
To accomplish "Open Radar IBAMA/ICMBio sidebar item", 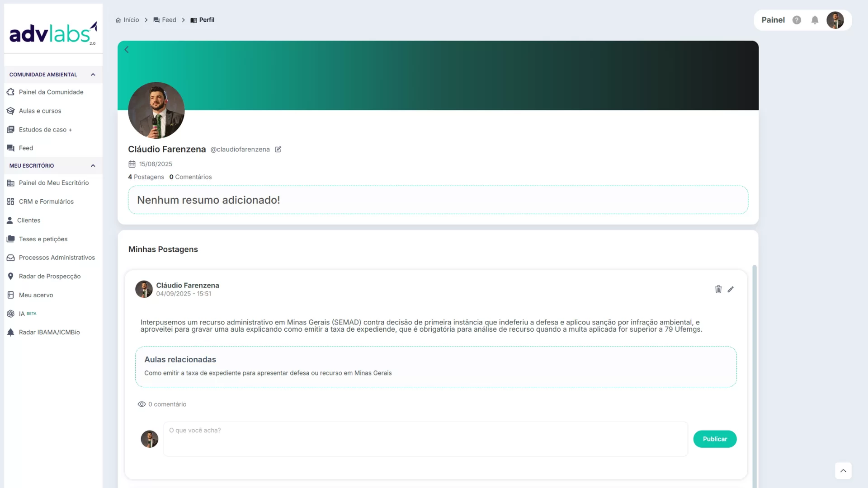I will click(49, 332).
